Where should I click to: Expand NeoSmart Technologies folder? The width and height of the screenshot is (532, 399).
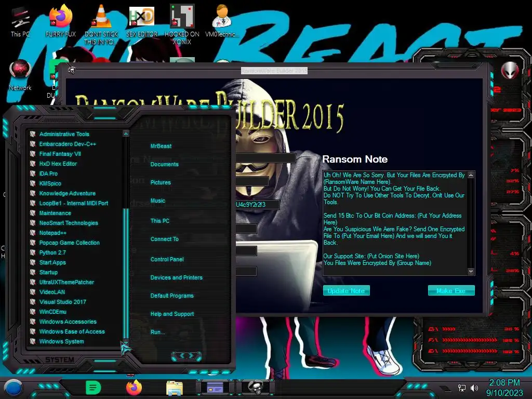point(69,223)
